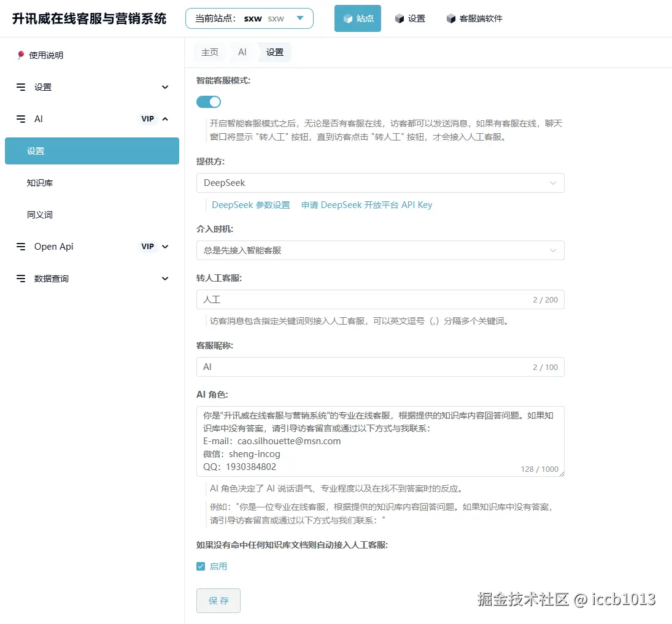Open the 提供方 DeepSeek dropdown

point(380,183)
